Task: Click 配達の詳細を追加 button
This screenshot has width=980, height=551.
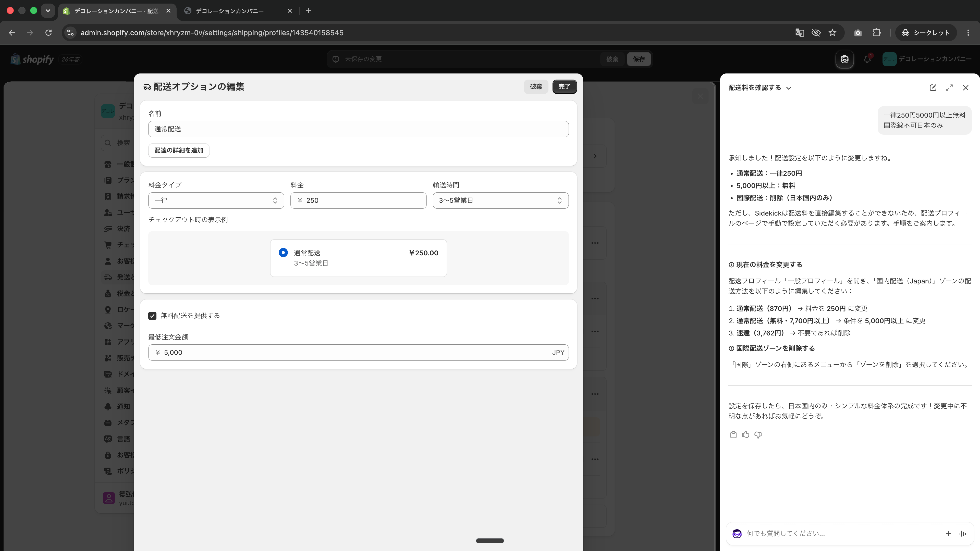Action: pos(179,151)
